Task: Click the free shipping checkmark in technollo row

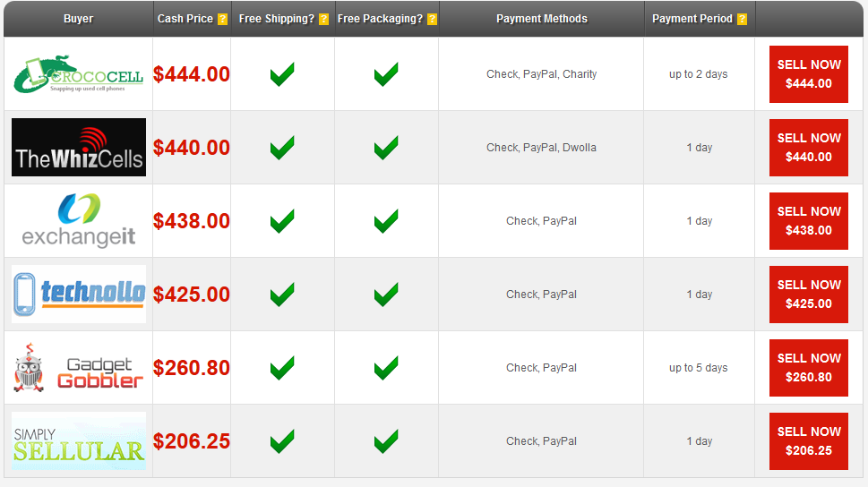Action: click(282, 295)
